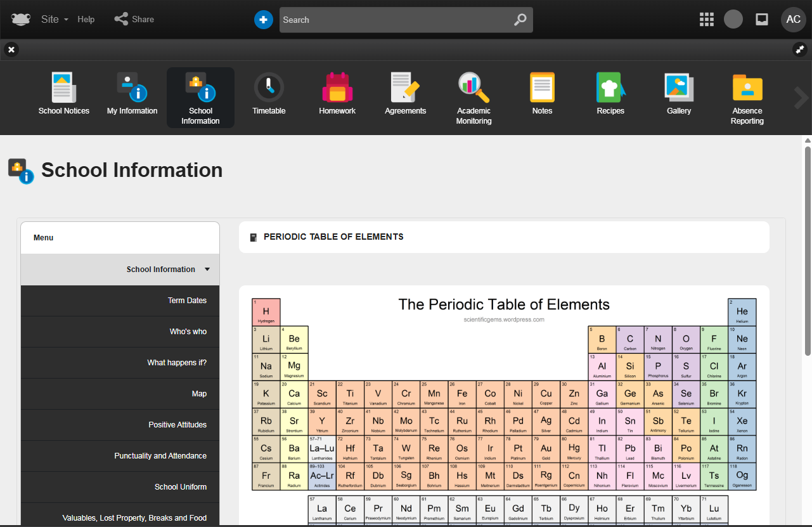Click the Share button

[134, 20]
